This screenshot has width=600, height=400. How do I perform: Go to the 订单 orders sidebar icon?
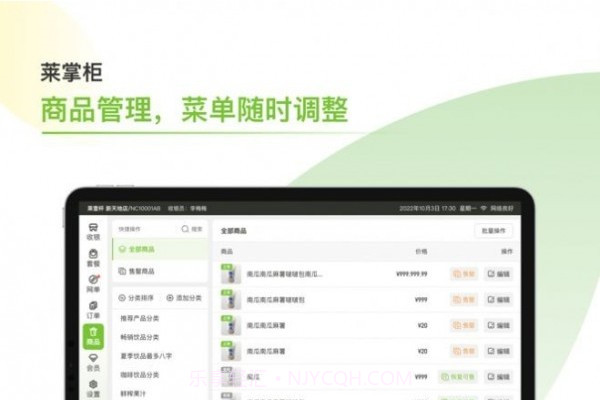click(x=93, y=310)
